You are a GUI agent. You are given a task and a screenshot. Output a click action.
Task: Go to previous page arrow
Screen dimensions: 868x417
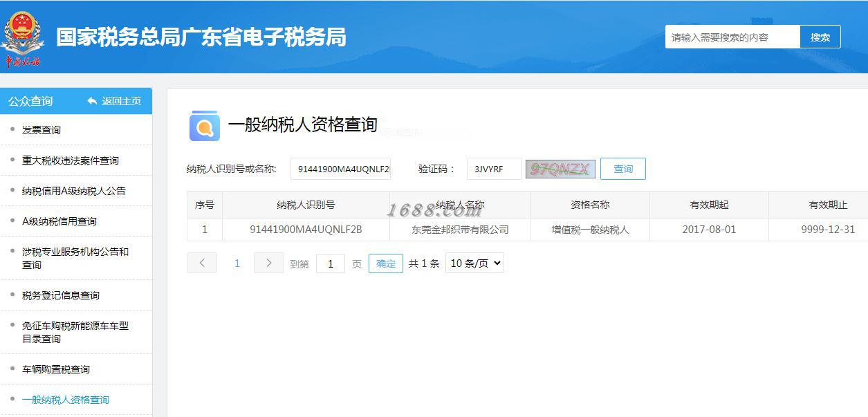[202, 263]
